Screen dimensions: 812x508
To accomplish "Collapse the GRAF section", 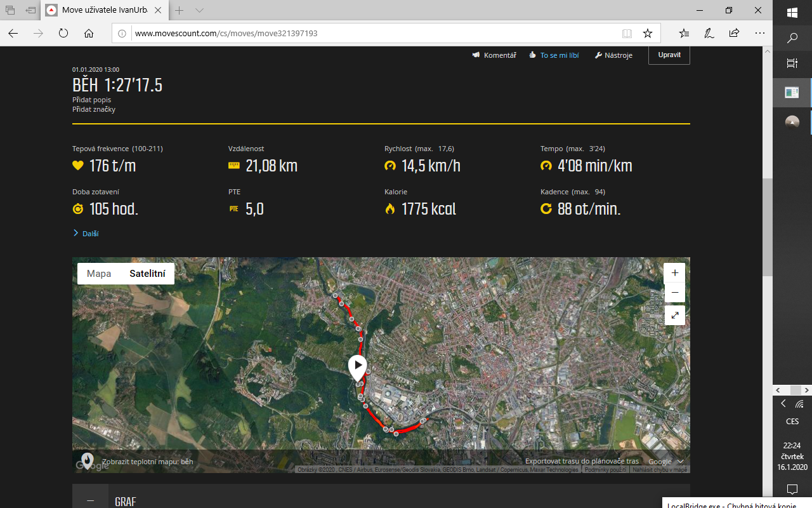I will pos(90,500).
